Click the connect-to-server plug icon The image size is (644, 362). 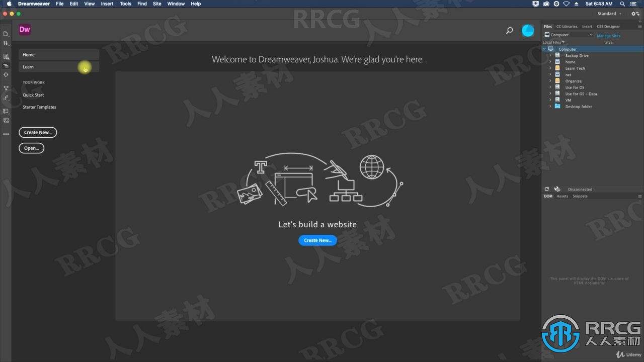(557, 190)
